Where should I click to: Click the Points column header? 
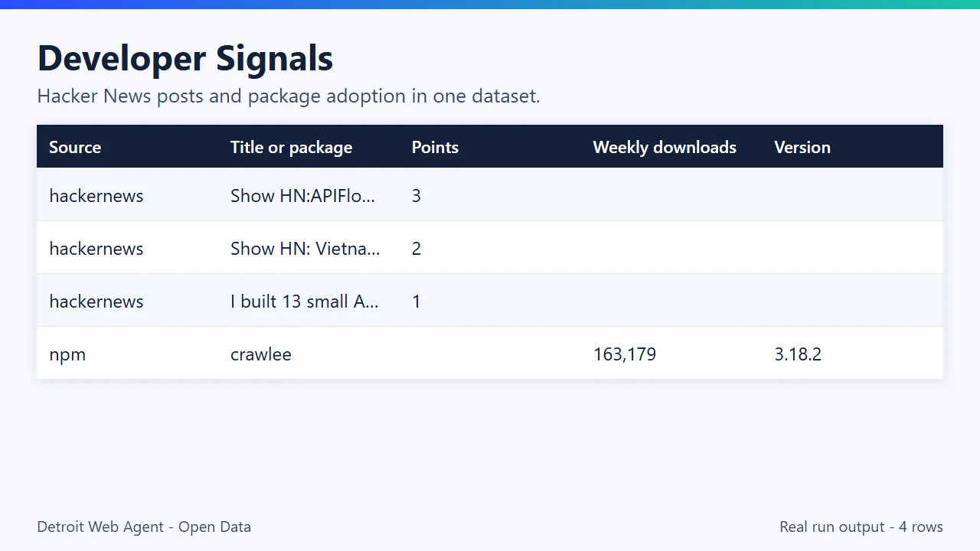(435, 147)
